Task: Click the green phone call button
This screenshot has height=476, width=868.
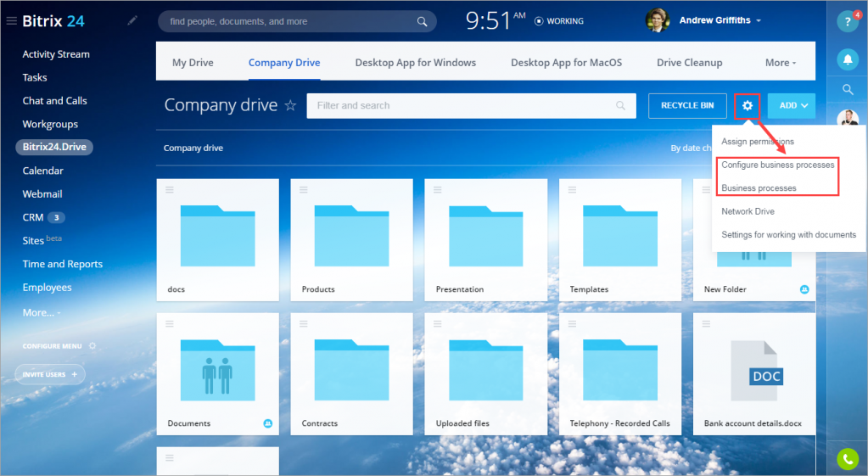Action: pyautogui.click(x=848, y=459)
